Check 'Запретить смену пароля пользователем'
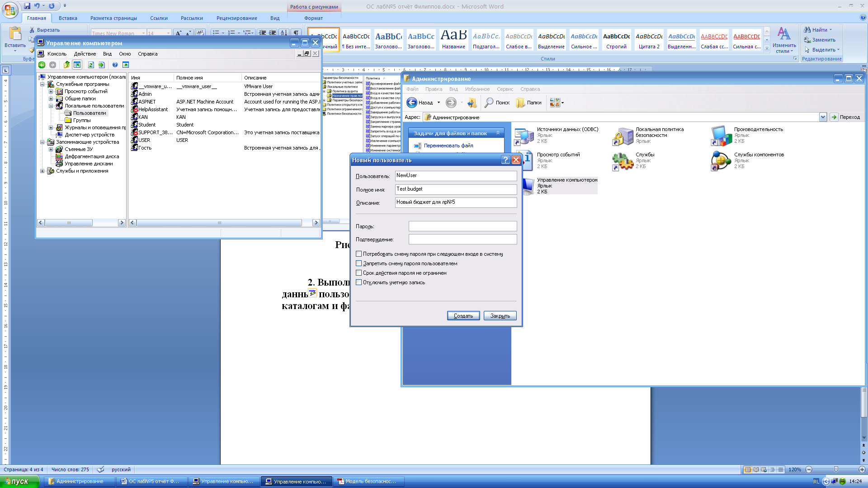 (x=359, y=263)
